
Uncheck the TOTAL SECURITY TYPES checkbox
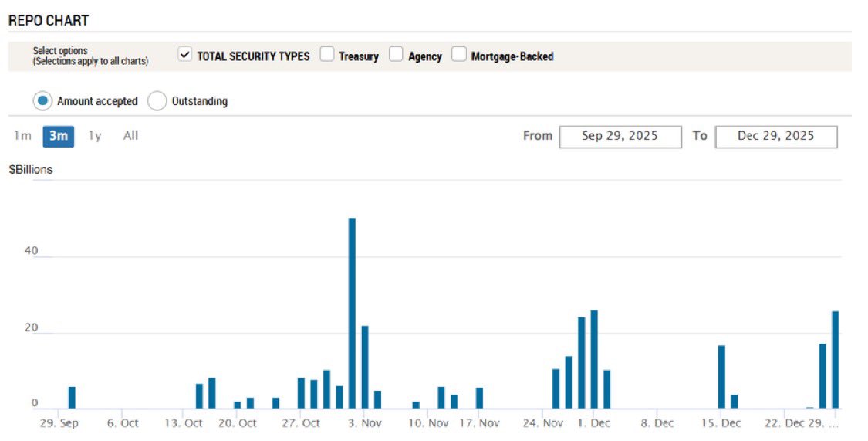pyautogui.click(x=185, y=55)
